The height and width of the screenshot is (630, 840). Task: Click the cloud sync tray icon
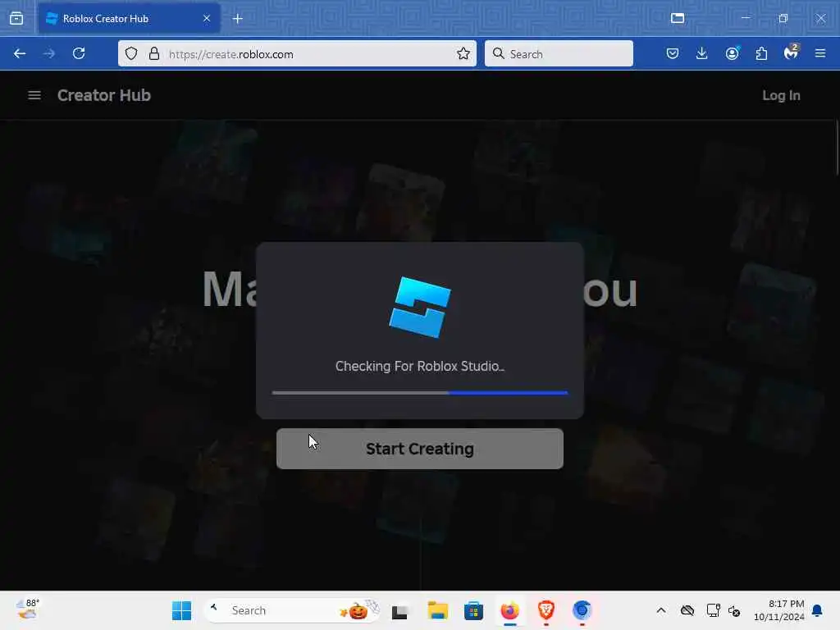pyautogui.click(x=687, y=610)
